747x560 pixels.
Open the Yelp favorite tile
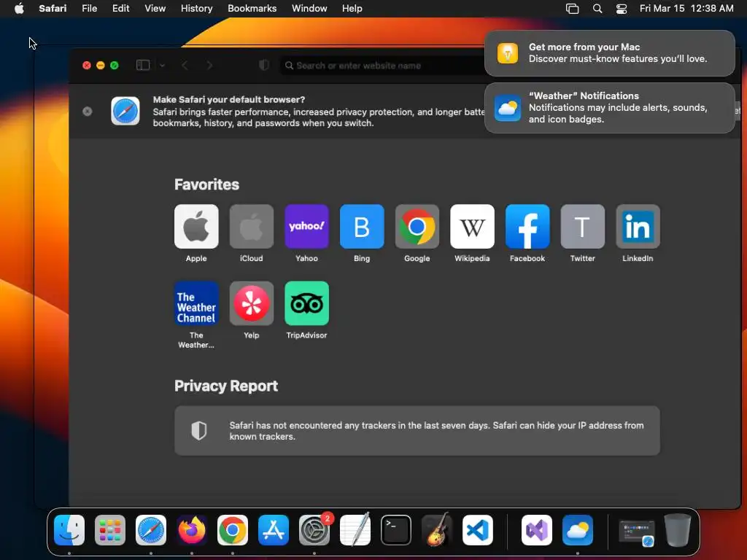pyautogui.click(x=252, y=303)
